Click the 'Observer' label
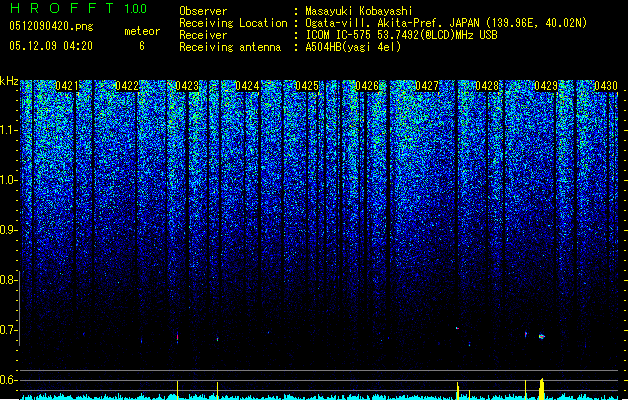629x400 pixels. pyautogui.click(x=203, y=11)
